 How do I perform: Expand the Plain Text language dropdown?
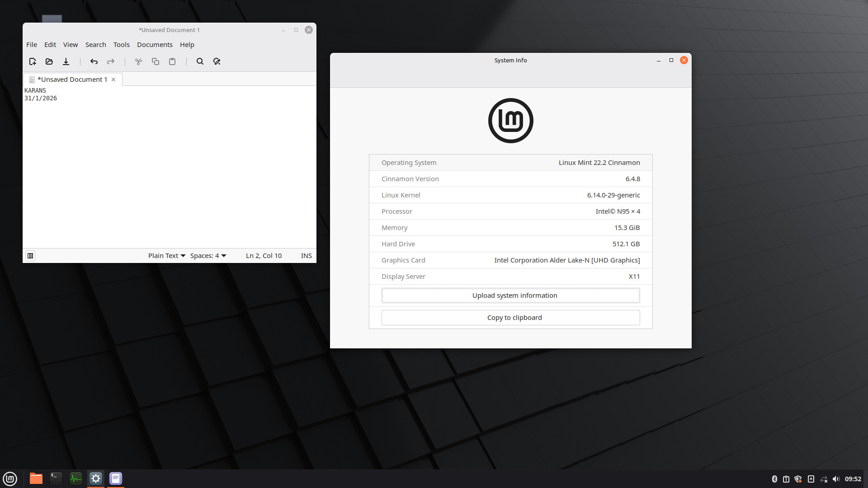pyautogui.click(x=167, y=256)
